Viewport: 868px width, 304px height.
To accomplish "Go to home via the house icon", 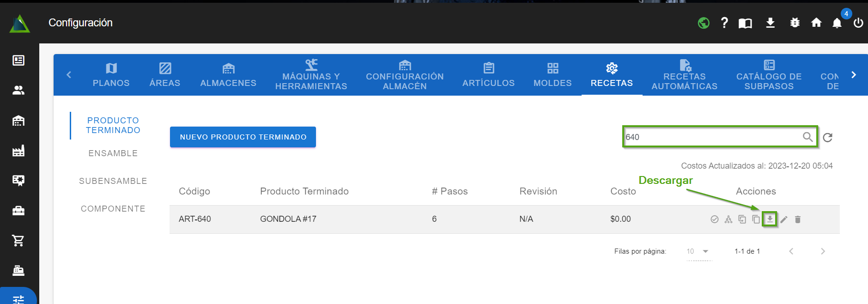I will (816, 23).
